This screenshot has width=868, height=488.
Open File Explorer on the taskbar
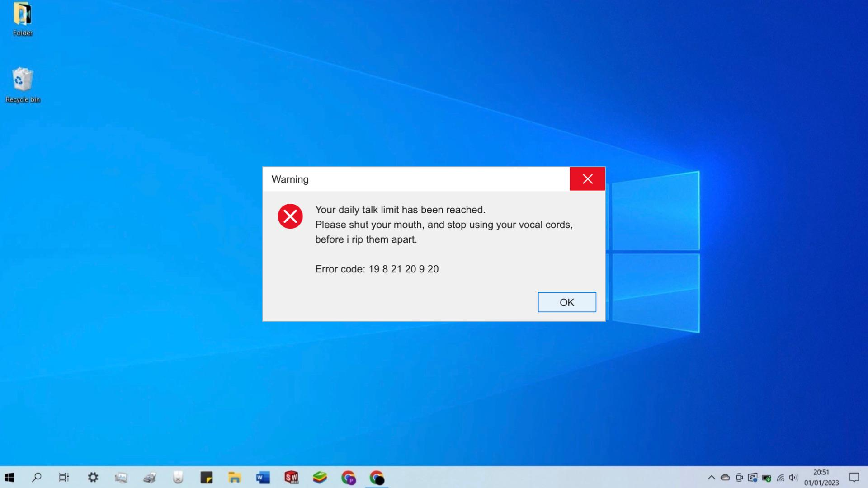pos(235,477)
